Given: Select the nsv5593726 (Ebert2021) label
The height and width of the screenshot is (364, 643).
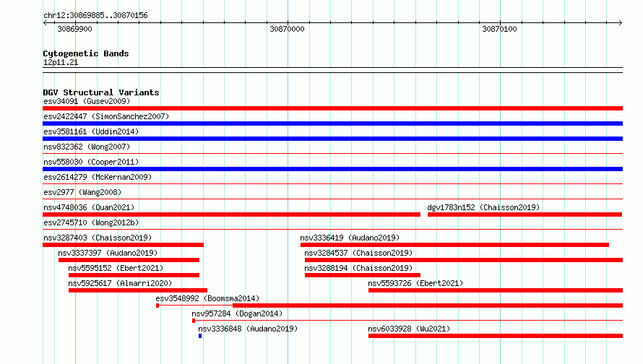Looking at the screenshot, I should click(415, 283).
